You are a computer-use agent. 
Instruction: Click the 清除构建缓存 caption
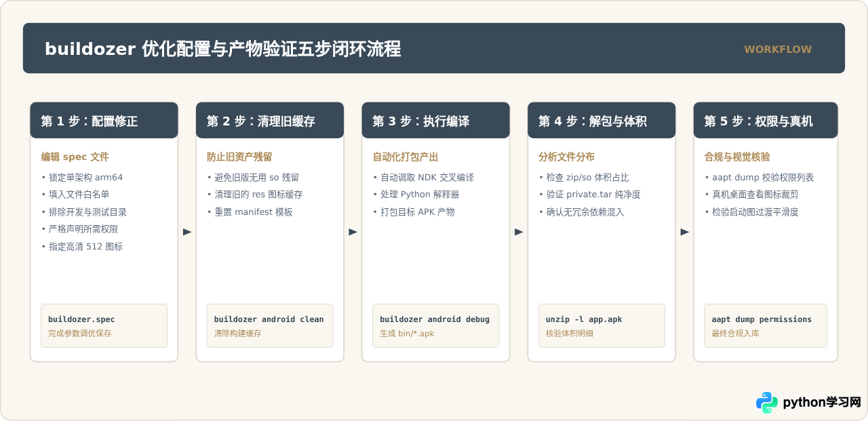[x=238, y=334]
